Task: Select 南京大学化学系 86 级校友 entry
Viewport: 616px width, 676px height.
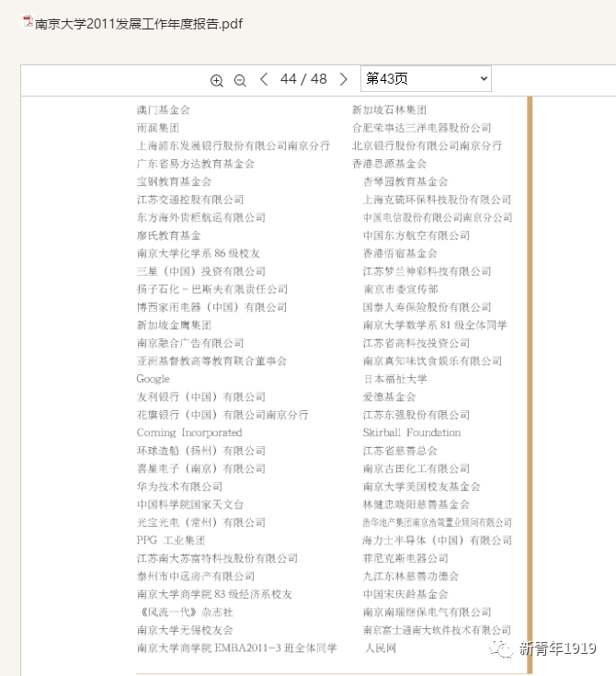Action: (199, 254)
